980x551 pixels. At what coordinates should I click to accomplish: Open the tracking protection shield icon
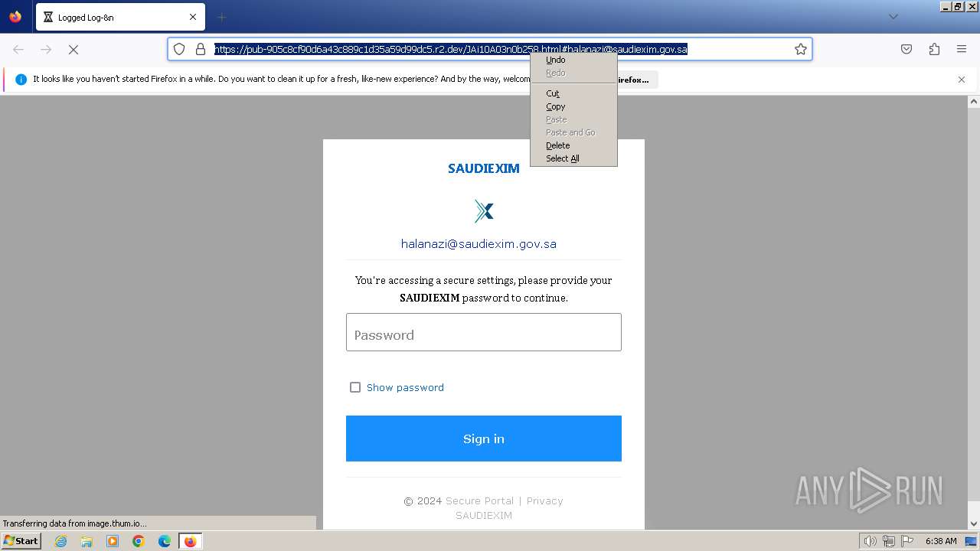(179, 49)
